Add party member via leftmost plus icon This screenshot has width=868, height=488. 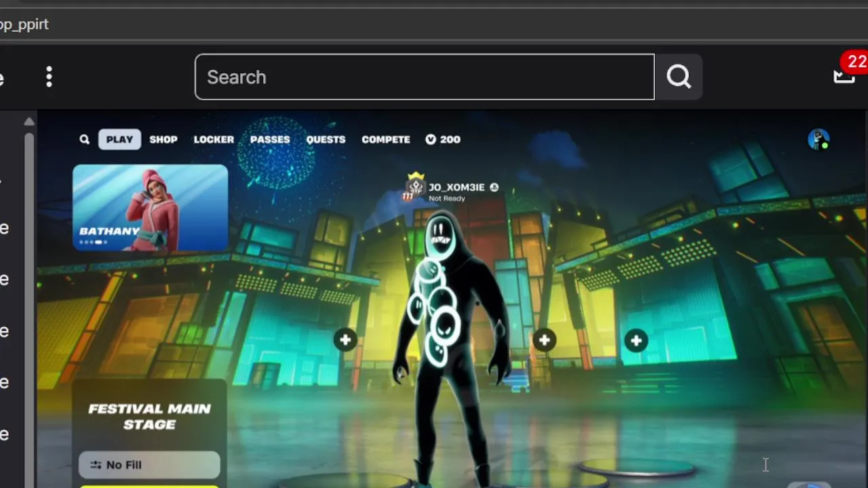(x=345, y=340)
